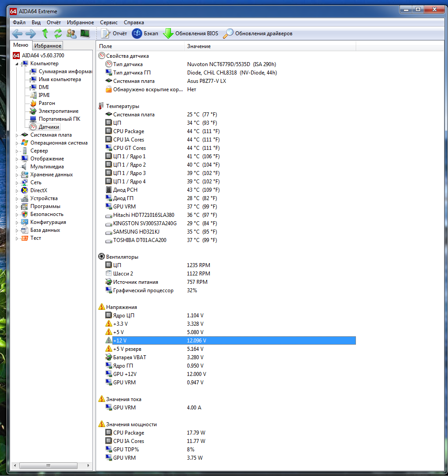Viewport: 448px width, 476px height.
Task: Click the Бэкап toolbar button
Action: click(145, 33)
